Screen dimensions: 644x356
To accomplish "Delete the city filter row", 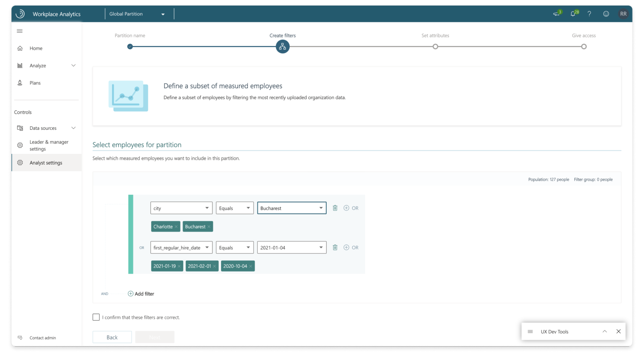I will coord(335,208).
